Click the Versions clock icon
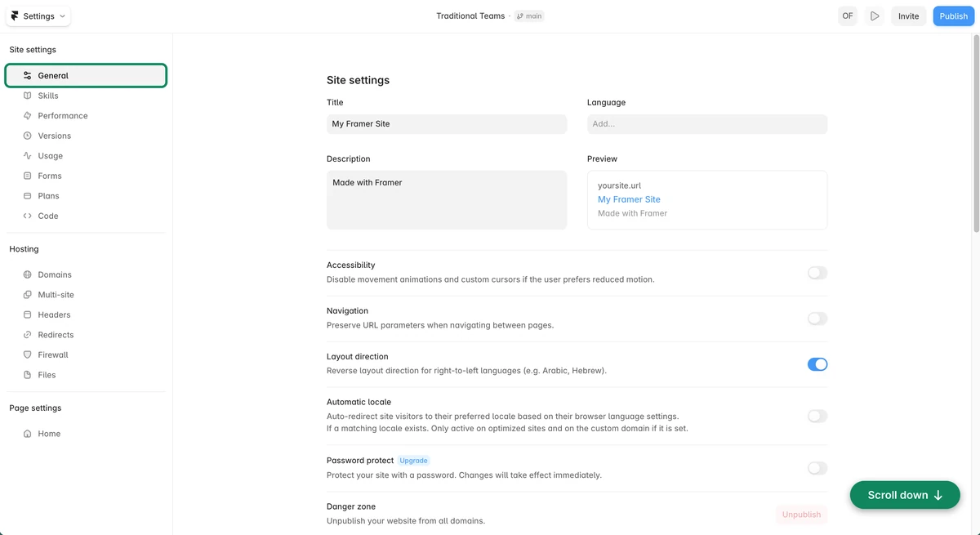 (28, 136)
